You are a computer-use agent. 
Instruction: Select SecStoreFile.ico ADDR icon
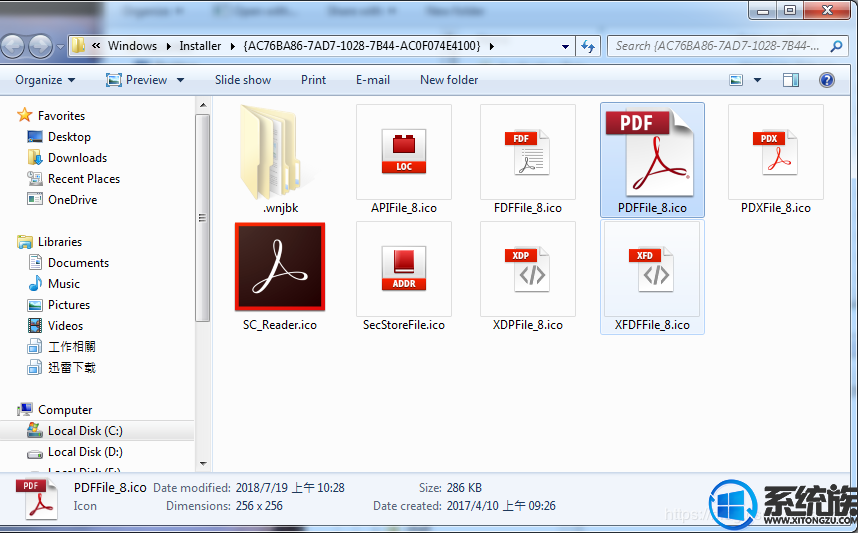point(404,269)
